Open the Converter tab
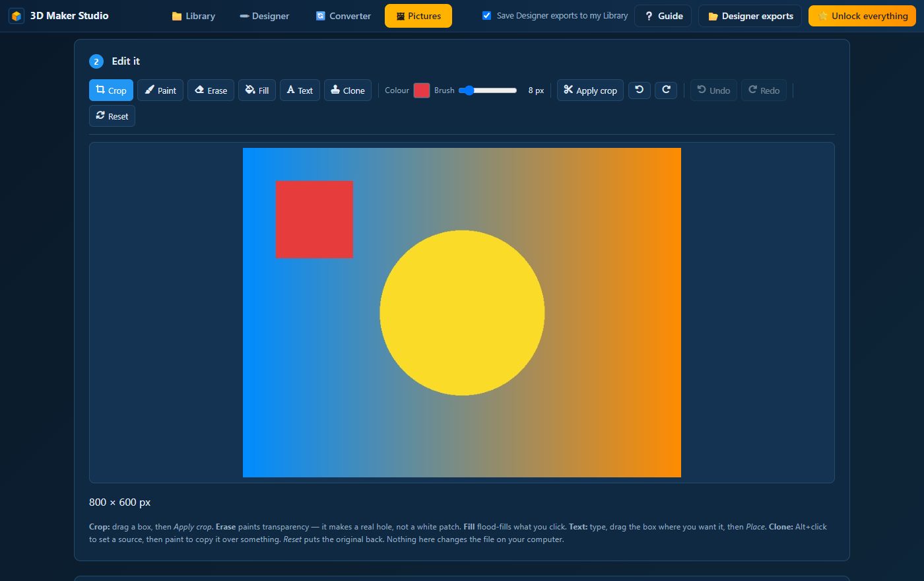The width and height of the screenshot is (924, 581). click(x=343, y=16)
